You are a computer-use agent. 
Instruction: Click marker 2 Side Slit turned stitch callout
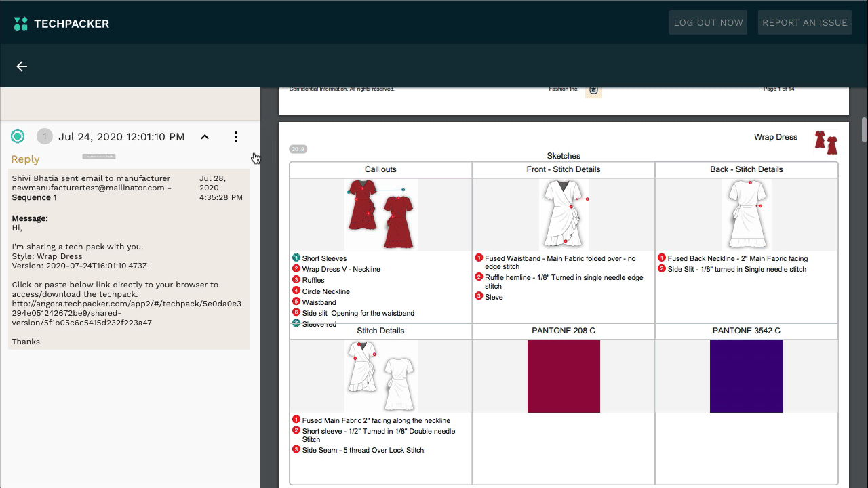662,269
